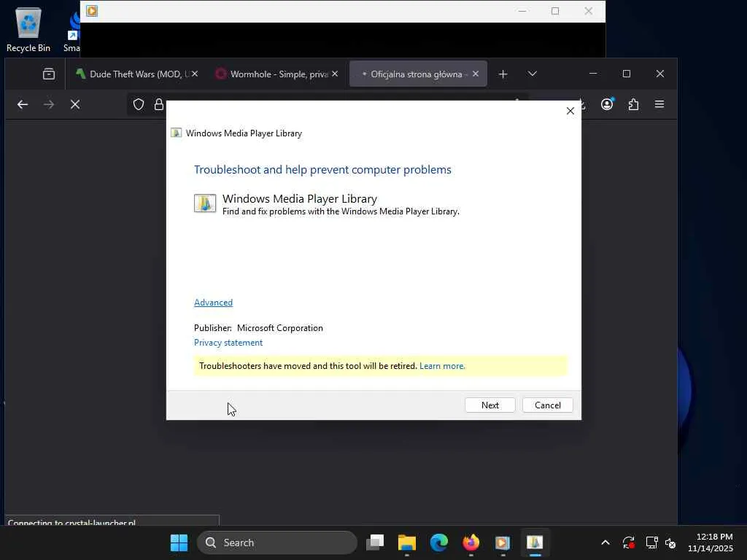Viewport: 747px width, 560px height.
Task: Click the taskbar Search box
Action: (x=277, y=542)
